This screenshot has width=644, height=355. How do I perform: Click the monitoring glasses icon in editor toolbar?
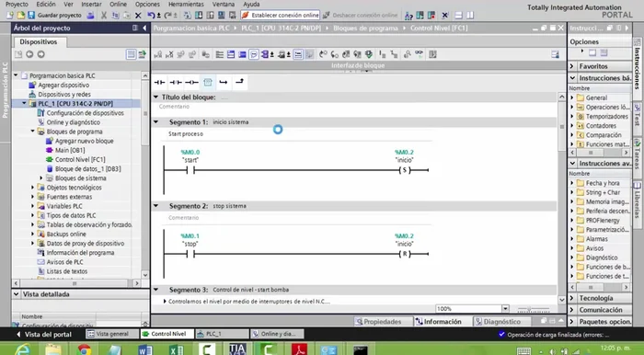419,54
